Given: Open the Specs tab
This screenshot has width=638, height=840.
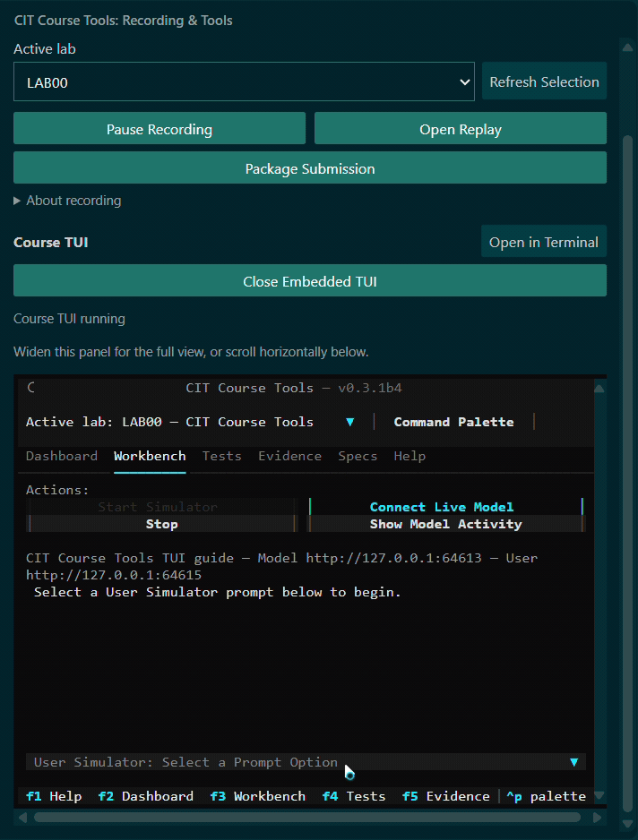Looking at the screenshot, I should [x=358, y=456].
